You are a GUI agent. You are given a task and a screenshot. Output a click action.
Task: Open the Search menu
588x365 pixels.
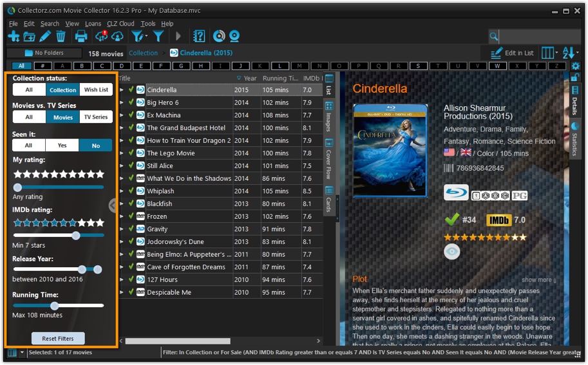50,24
